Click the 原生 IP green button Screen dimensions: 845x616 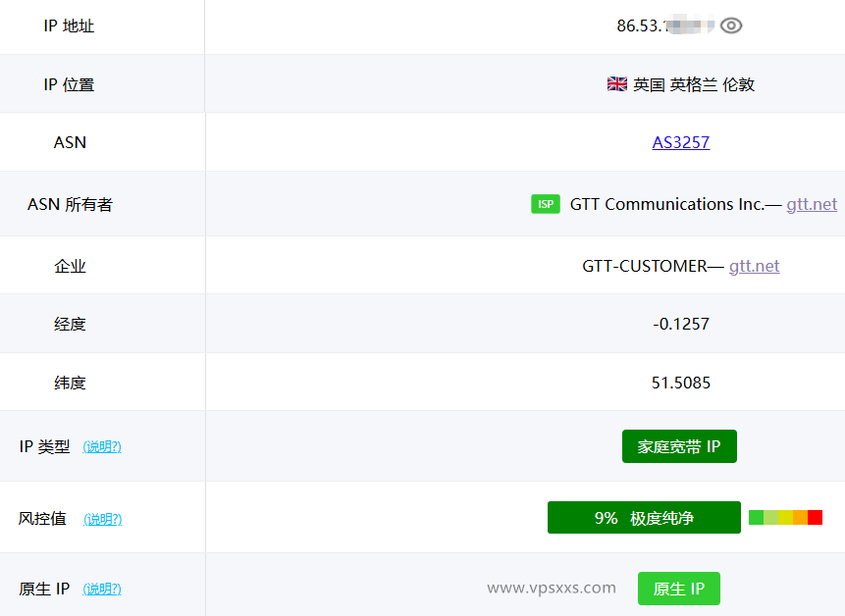(x=678, y=589)
